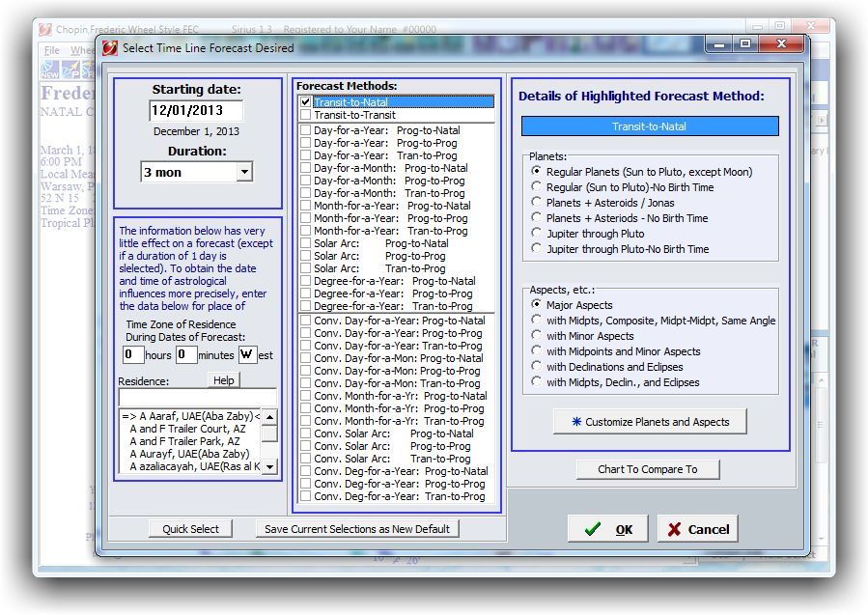The width and height of the screenshot is (868, 615).
Task: Click the NEW chart icon in background window toolbar
Action: click(49, 70)
